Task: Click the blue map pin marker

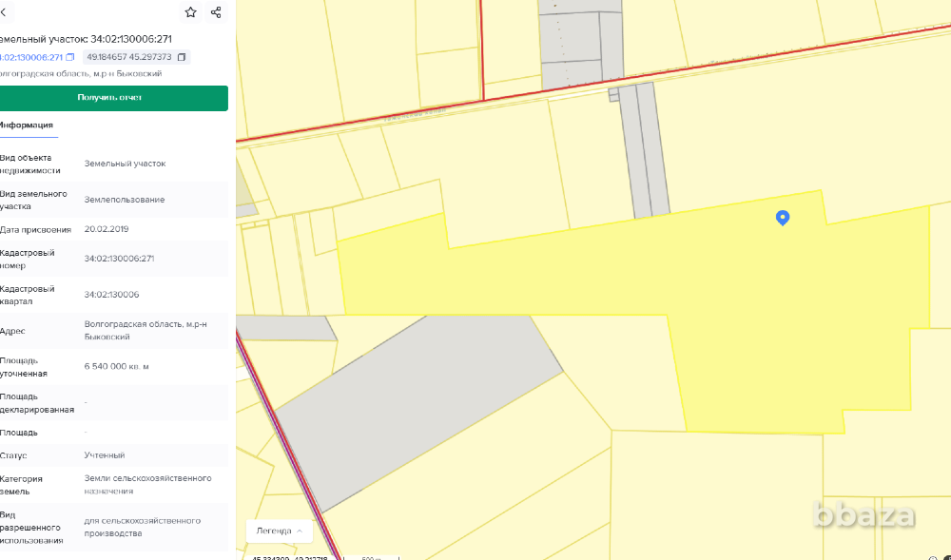Action: click(783, 218)
